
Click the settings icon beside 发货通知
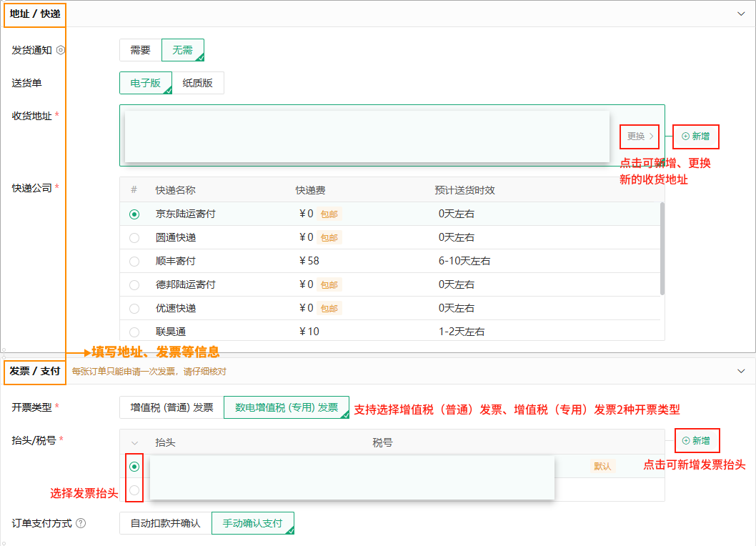[61, 50]
